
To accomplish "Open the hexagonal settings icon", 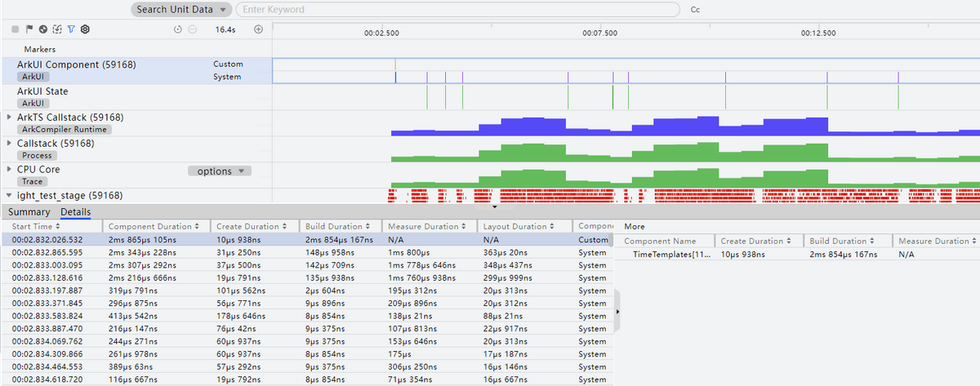I will 85,29.
